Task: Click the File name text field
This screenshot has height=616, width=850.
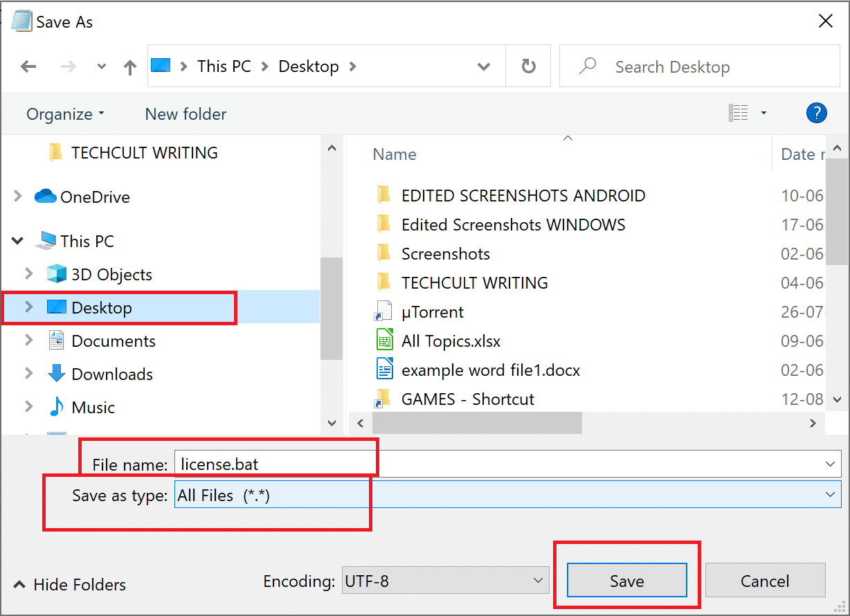Action: 498,464
